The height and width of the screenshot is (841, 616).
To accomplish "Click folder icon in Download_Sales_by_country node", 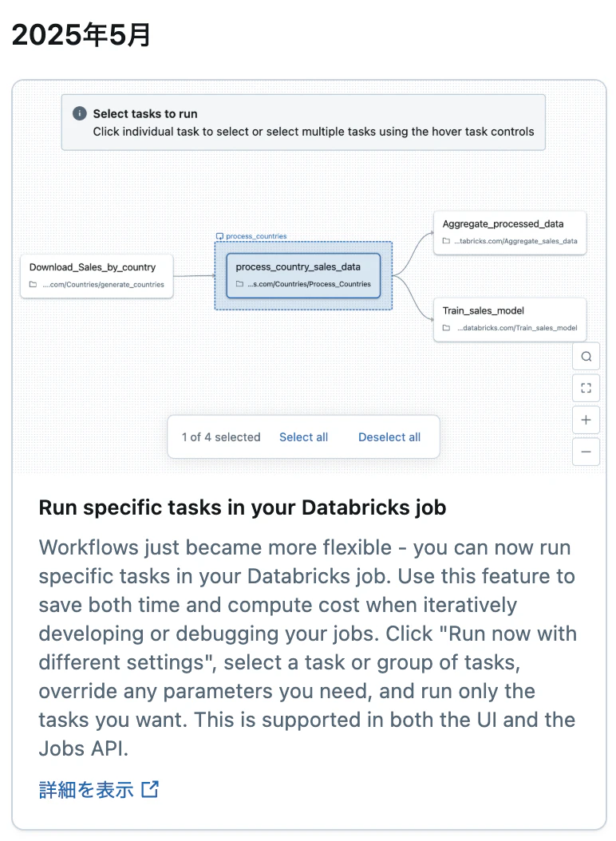I will (33, 284).
